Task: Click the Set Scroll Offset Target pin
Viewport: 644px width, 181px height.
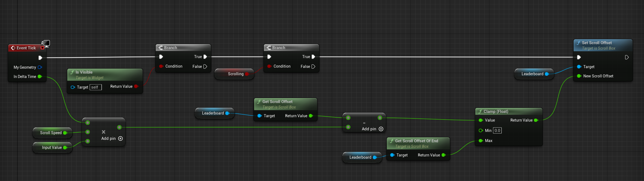Action: [x=579, y=67]
